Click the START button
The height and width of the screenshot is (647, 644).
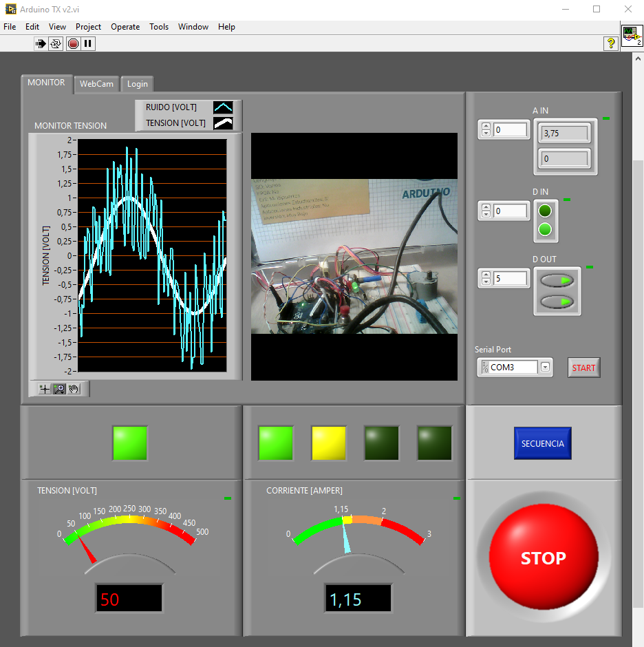coord(583,368)
